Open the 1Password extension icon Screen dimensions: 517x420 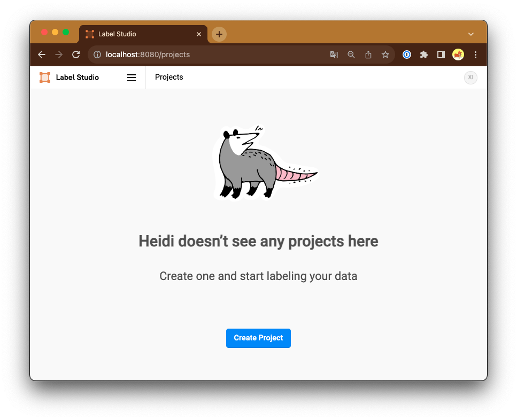pyautogui.click(x=407, y=55)
